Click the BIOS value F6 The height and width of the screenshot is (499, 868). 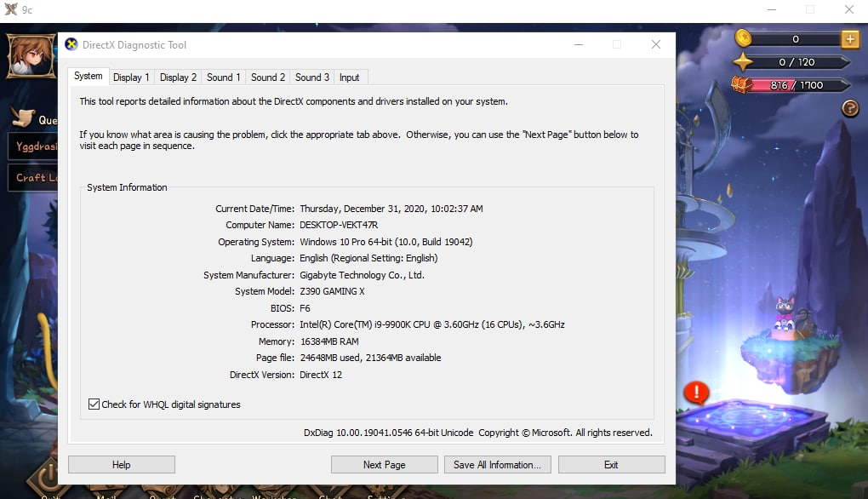point(305,308)
